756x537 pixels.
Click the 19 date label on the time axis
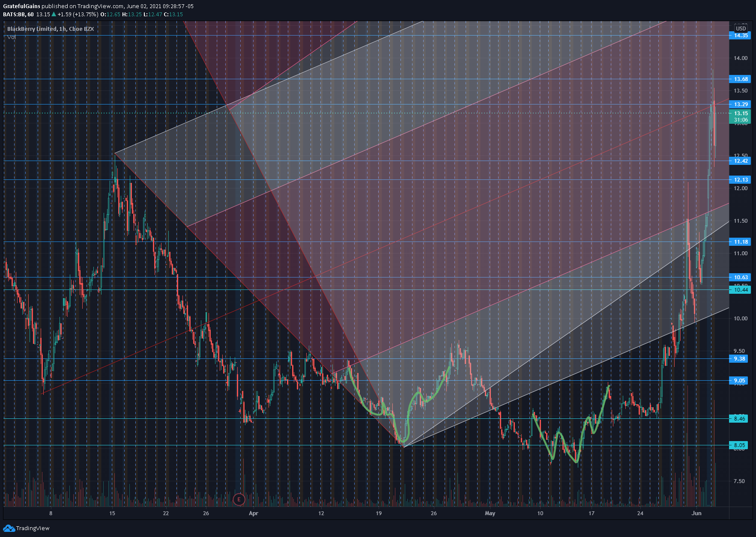(379, 513)
